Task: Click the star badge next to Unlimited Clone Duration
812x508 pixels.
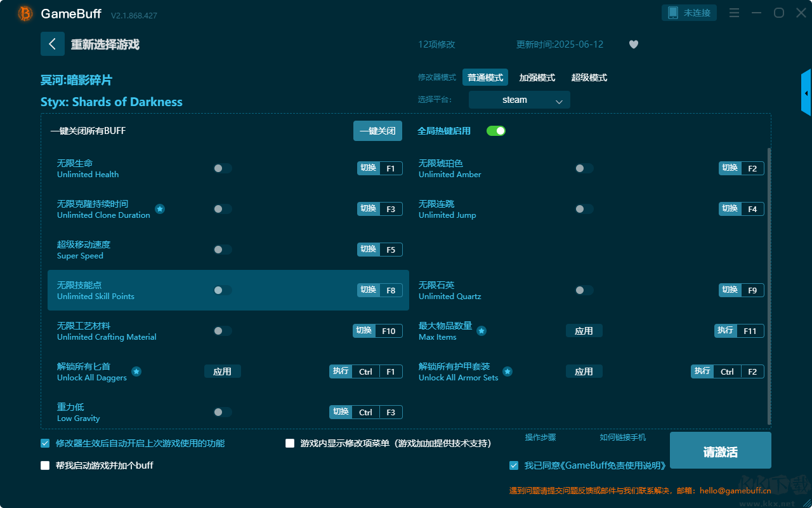Action: click(x=160, y=209)
